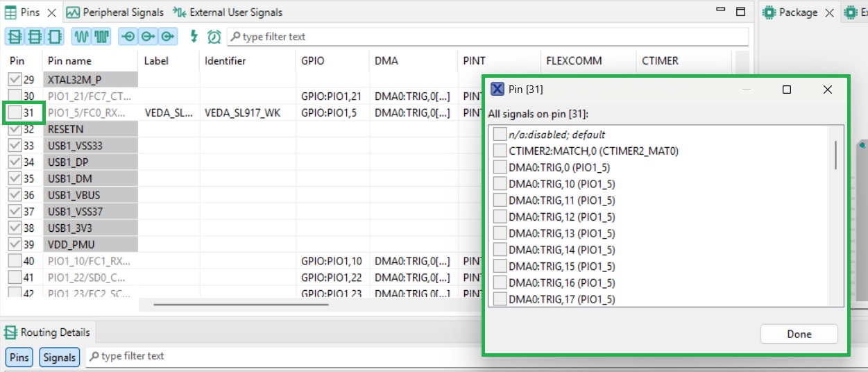Image resolution: width=868 pixels, height=372 pixels.
Task: Click the PIO1_5/FC0_RX... pin name cell
Action: (x=90, y=112)
